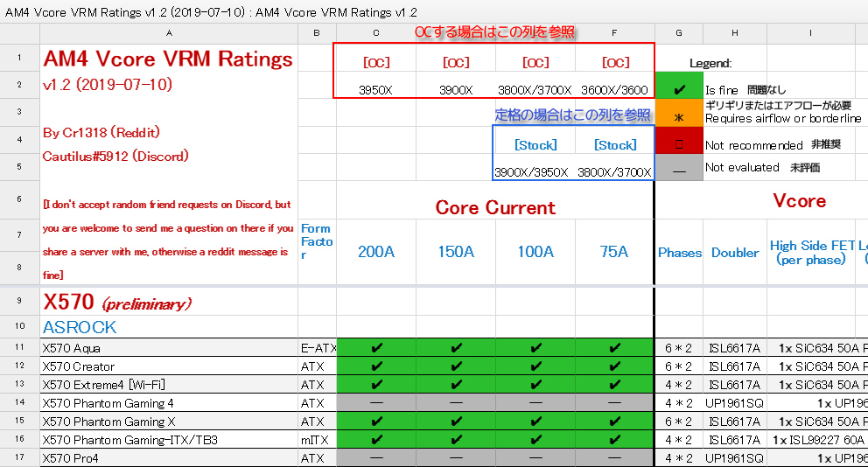The width and height of the screenshot is (868, 467).
Task: Select row header 1
Action: 19,57
